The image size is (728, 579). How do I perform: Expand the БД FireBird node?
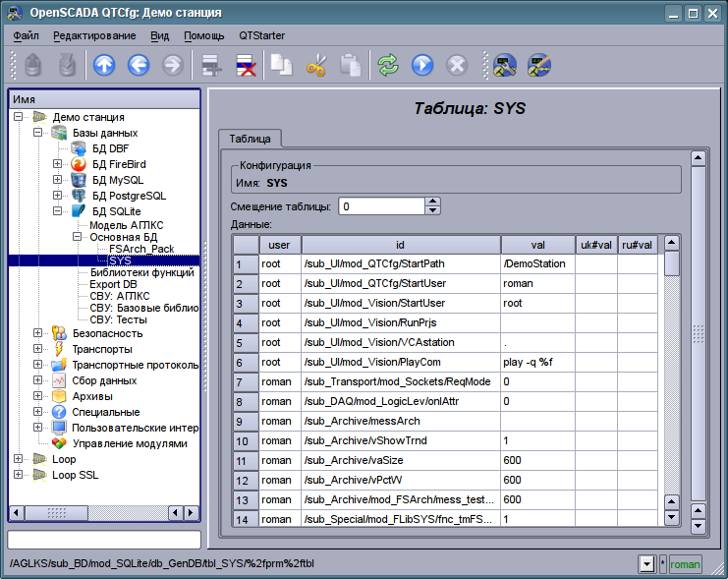(x=57, y=164)
